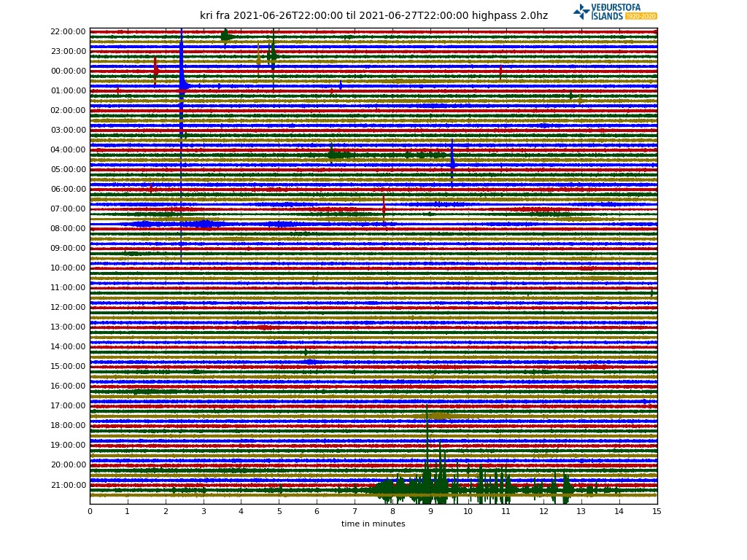Click the red spike in the 00:00 red trace

pos(156,71)
